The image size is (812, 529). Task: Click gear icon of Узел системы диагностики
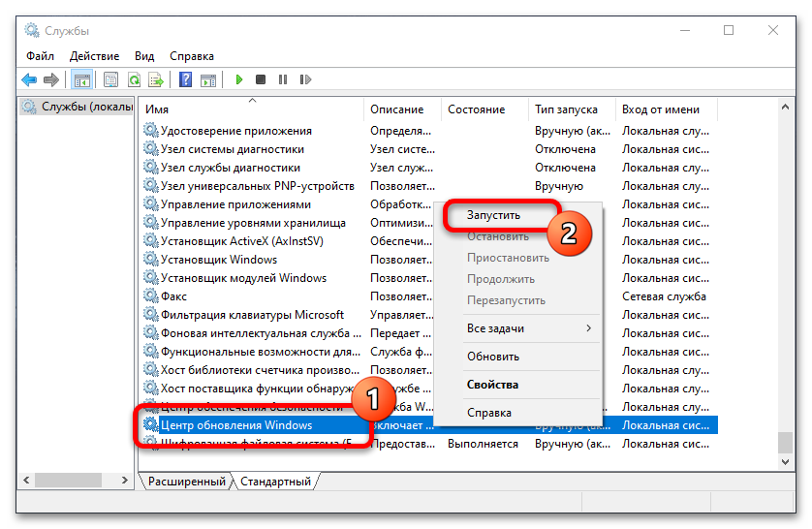(151, 149)
